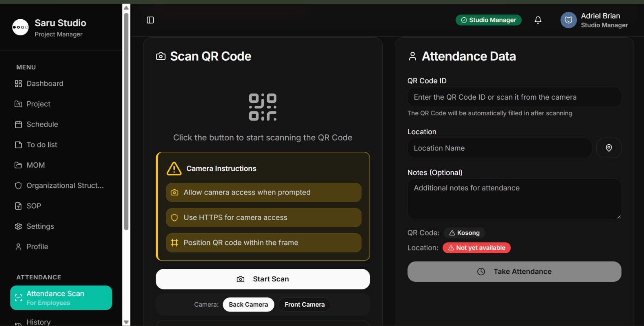
Task: Open the Adriel Brian user menu
Action: 594,20
